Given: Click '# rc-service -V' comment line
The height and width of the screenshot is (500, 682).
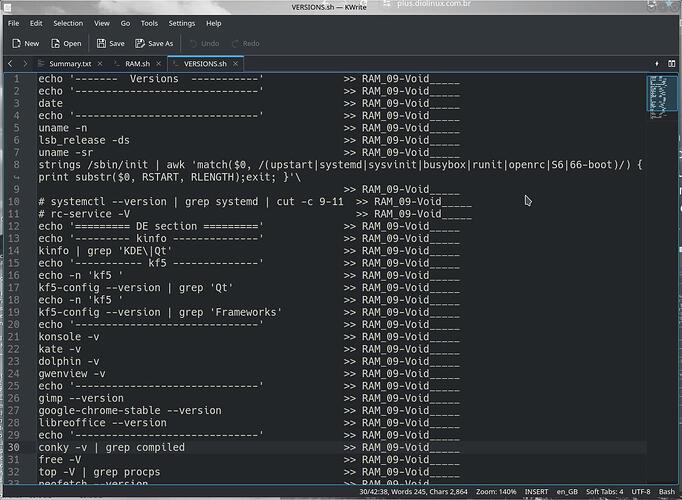Looking at the screenshot, I should tap(84, 214).
